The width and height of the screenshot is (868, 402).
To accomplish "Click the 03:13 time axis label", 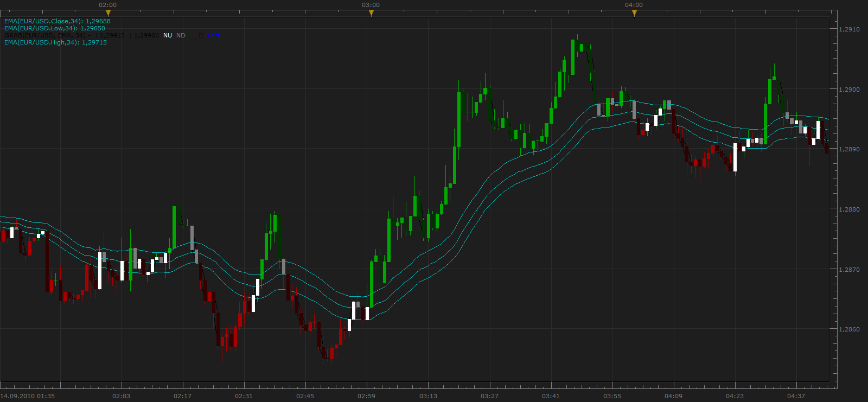I will (428, 396).
